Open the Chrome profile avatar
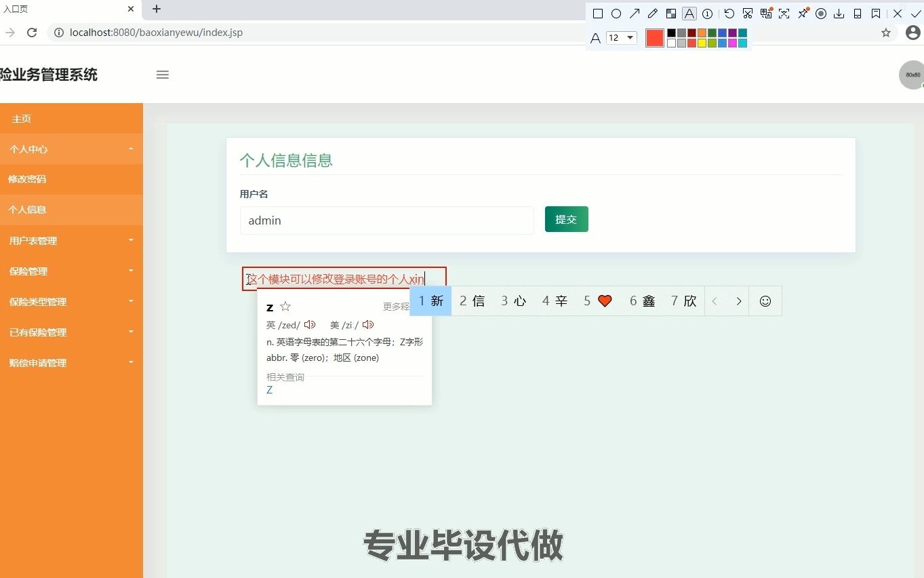 [913, 33]
